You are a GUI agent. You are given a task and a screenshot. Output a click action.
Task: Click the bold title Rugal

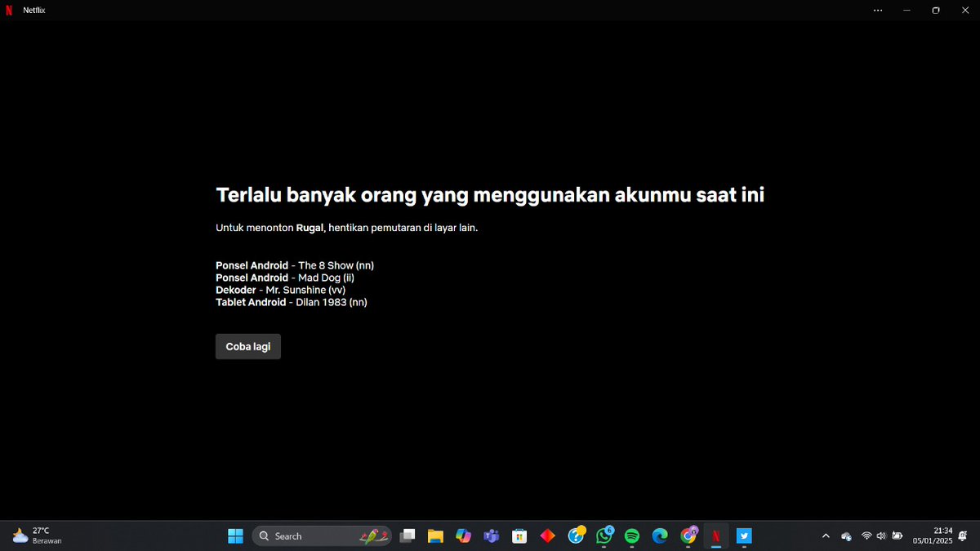[310, 228]
